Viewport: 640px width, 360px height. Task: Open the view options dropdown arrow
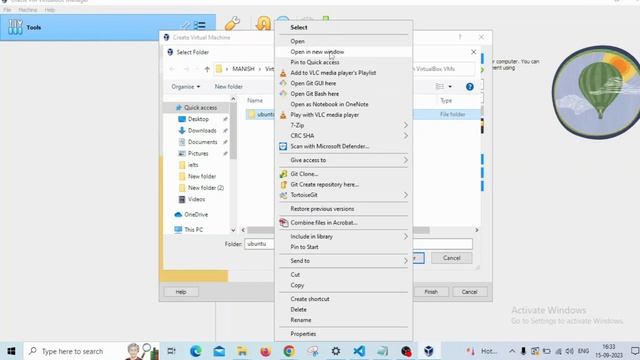(450, 87)
